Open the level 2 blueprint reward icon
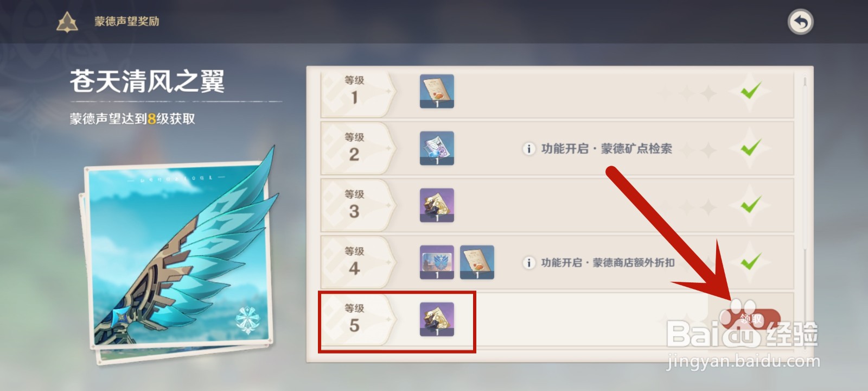 click(437, 148)
